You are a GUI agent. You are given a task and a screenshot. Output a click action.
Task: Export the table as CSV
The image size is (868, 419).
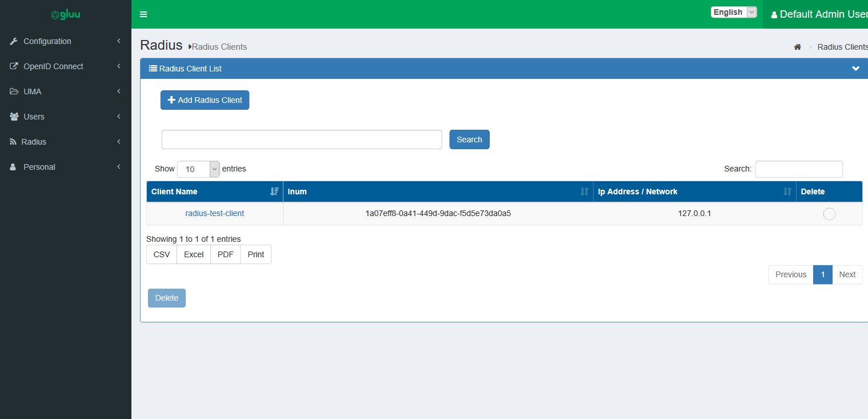[x=162, y=254]
